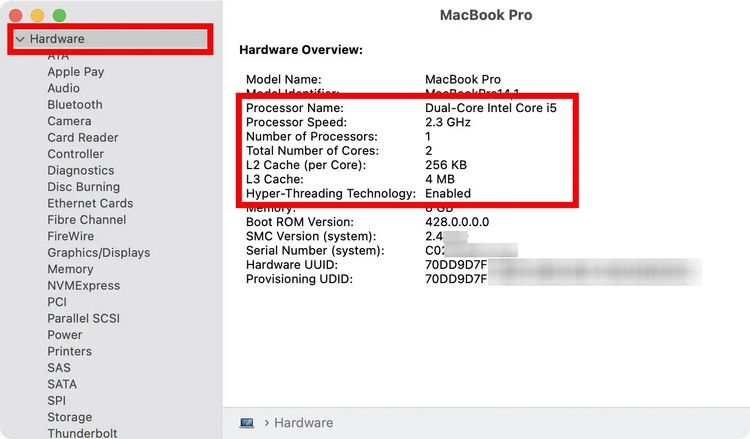The height and width of the screenshot is (439, 750).
Task: Select SPI in the sidebar
Action: [x=56, y=400]
